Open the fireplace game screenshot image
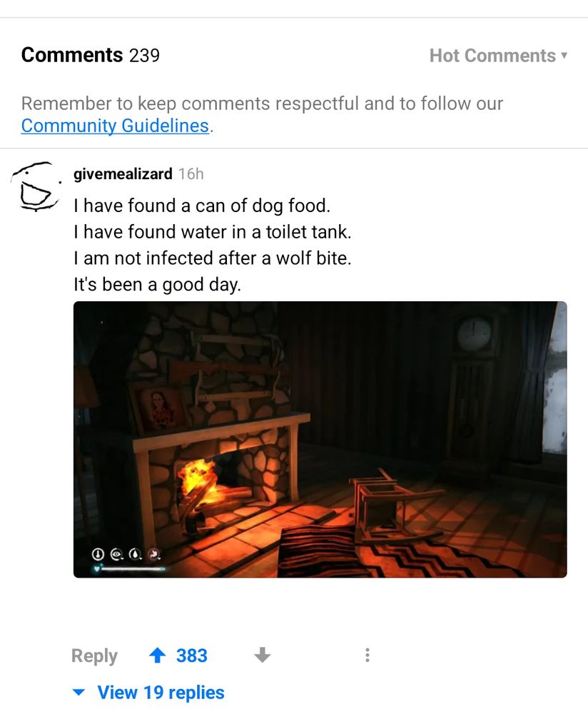Viewport: 588px width, 714px height. pos(320,439)
